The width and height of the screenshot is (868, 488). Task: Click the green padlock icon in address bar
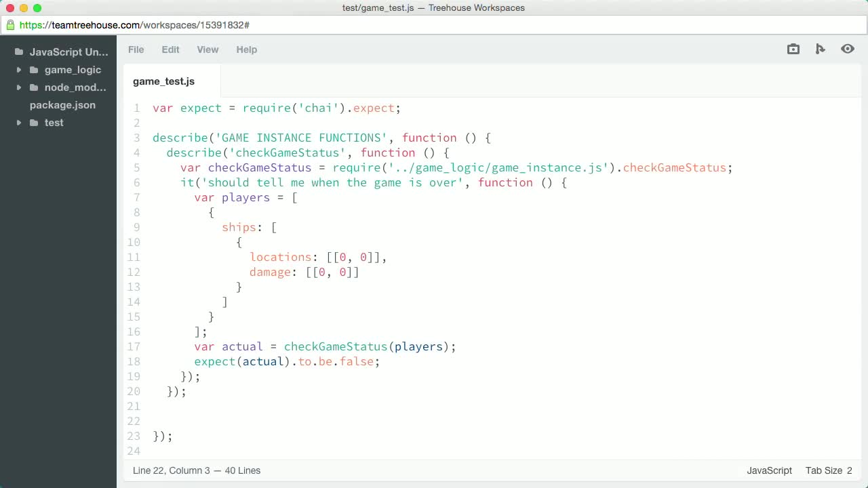[x=10, y=25]
